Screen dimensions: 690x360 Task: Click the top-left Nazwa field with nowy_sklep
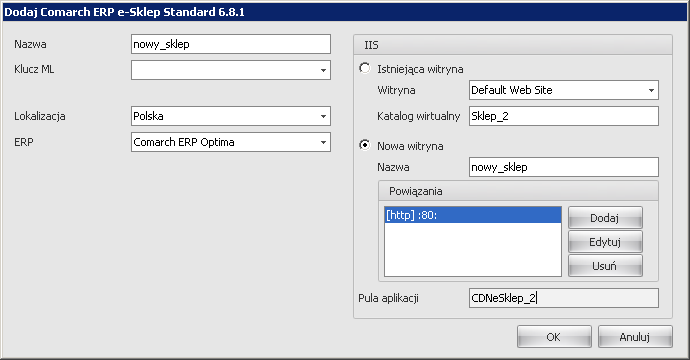click(x=231, y=44)
